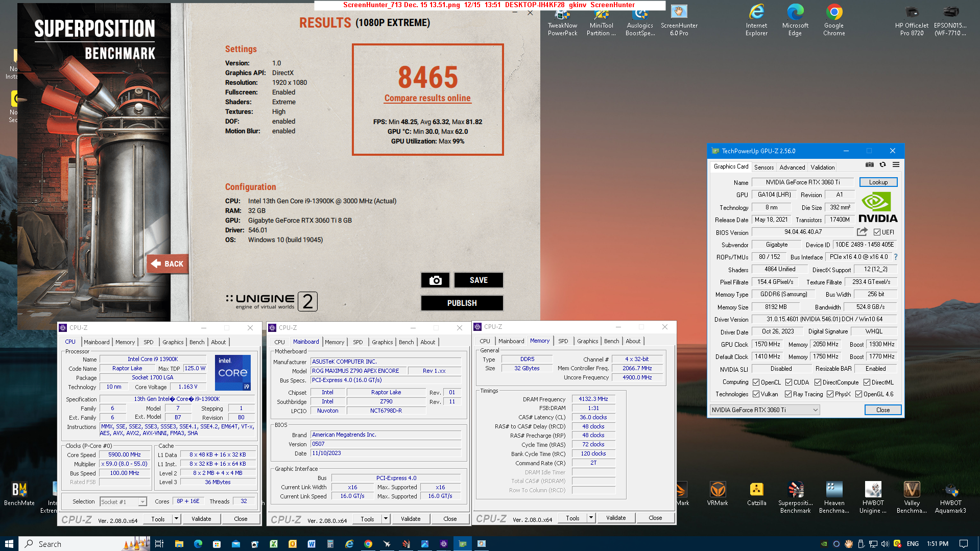Toggle the CUDA checkbox
Image resolution: width=980 pixels, height=551 pixels.
(789, 382)
